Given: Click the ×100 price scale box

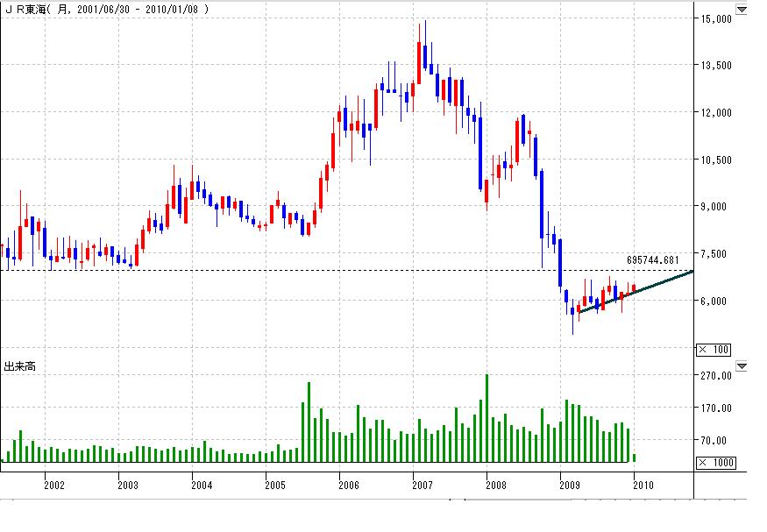Looking at the screenshot, I should pos(713,350).
